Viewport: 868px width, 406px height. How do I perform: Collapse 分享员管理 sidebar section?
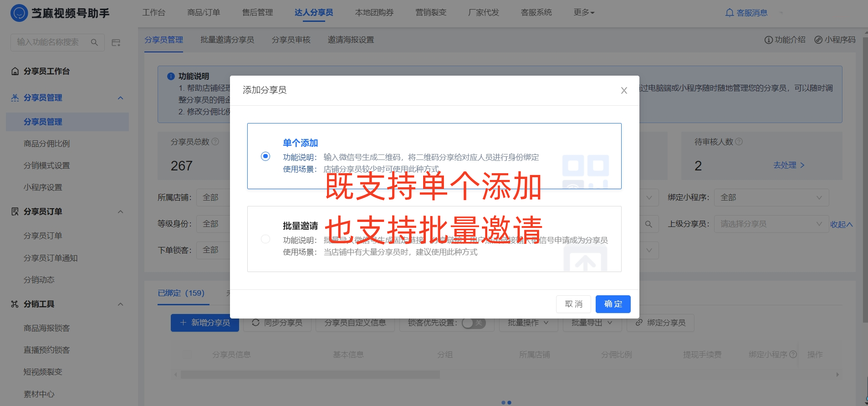pyautogui.click(x=121, y=98)
